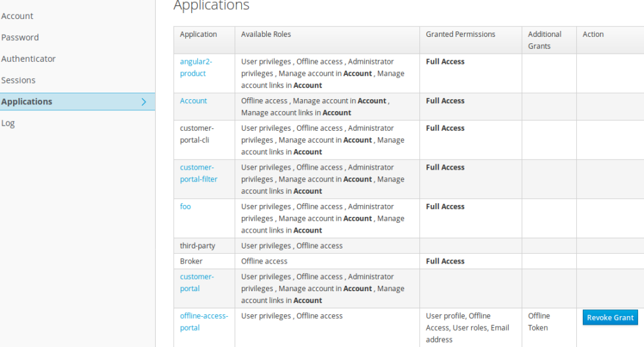Select the third-party application name

coord(198,246)
